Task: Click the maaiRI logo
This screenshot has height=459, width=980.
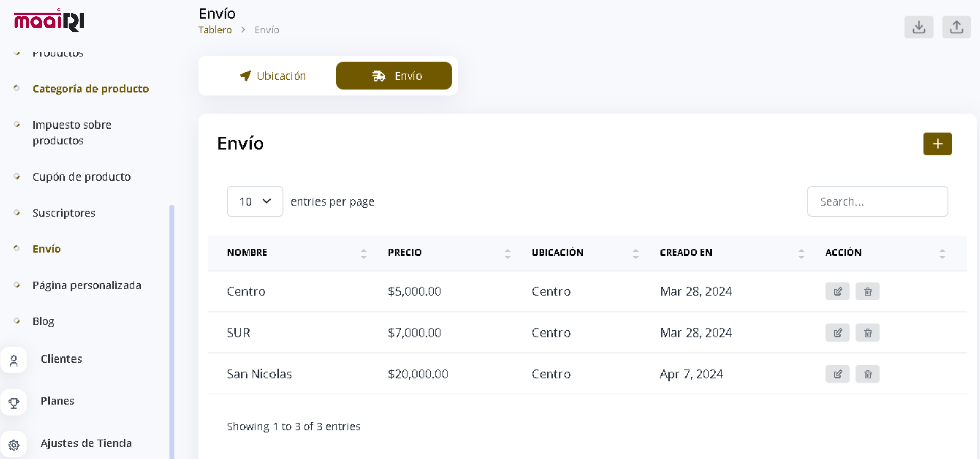Action: [49, 20]
